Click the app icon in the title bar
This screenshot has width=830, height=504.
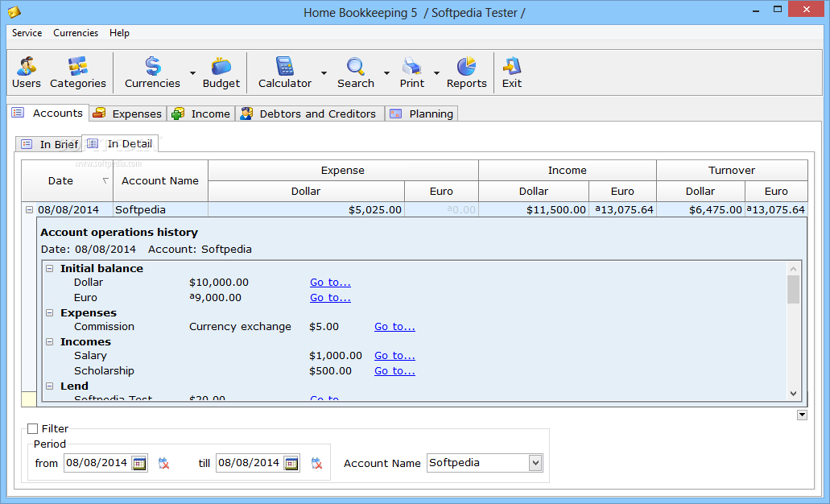click(x=14, y=11)
